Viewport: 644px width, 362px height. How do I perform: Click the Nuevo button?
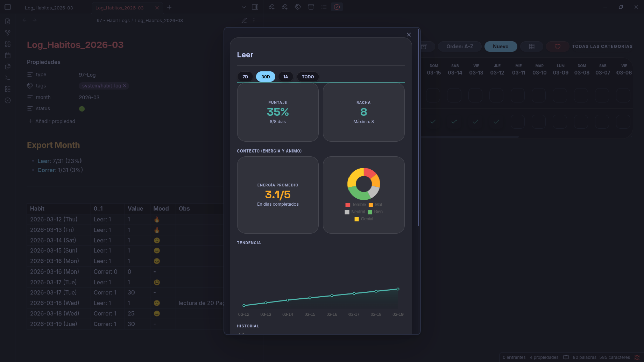coord(500,47)
